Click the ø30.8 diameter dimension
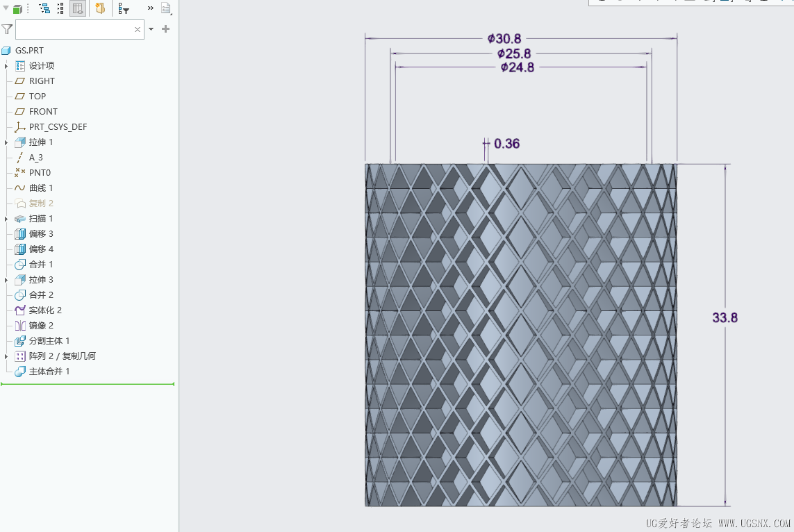 tap(504, 39)
